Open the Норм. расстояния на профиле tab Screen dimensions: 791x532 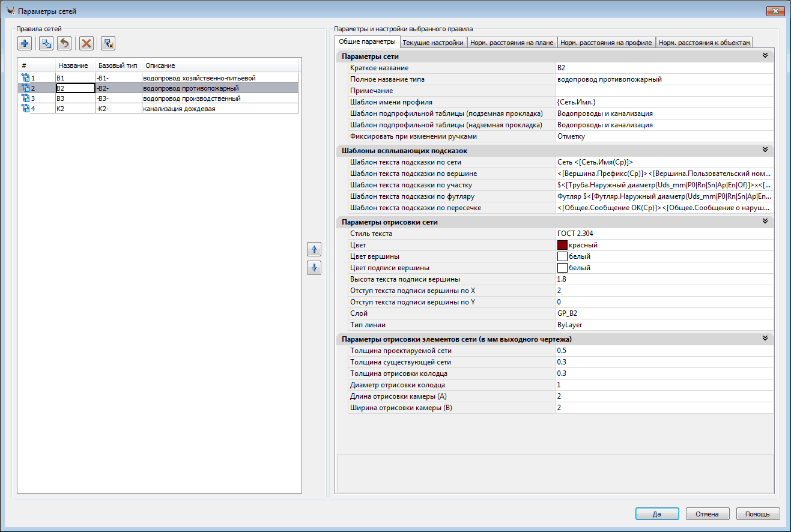(606, 43)
